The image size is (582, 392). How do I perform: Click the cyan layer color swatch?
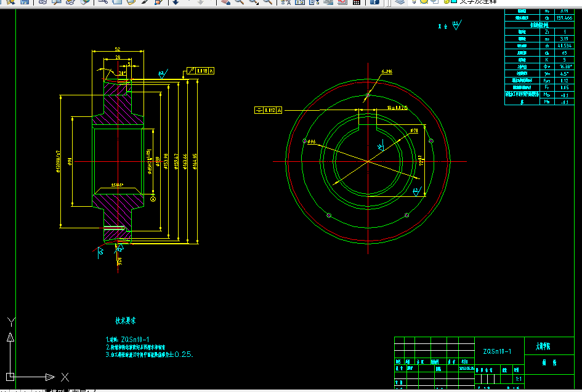pos(453,1)
